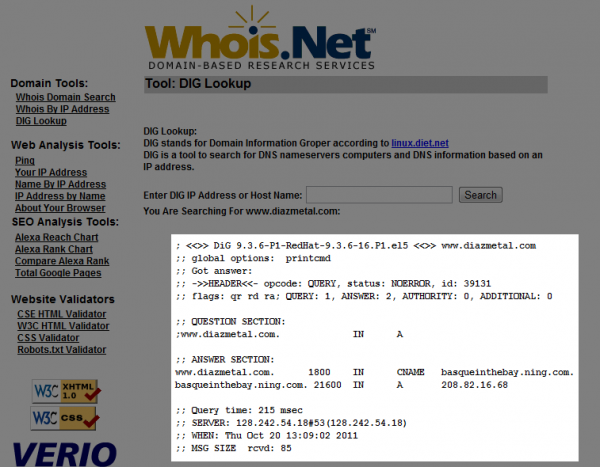Click 'DOMAIN-BASED RESEARCH SERVICES' tagline

pos(261,65)
